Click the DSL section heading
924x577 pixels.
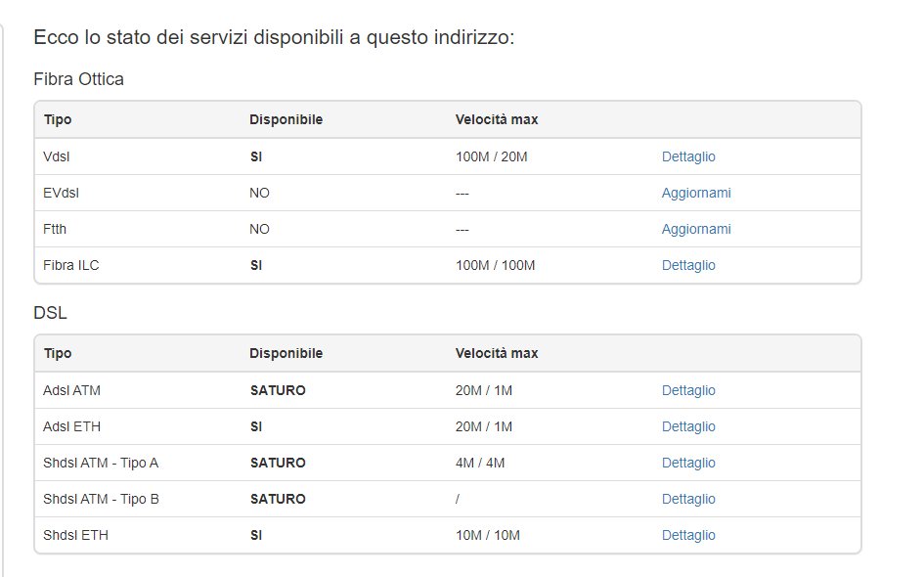click(x=50, y=312)
